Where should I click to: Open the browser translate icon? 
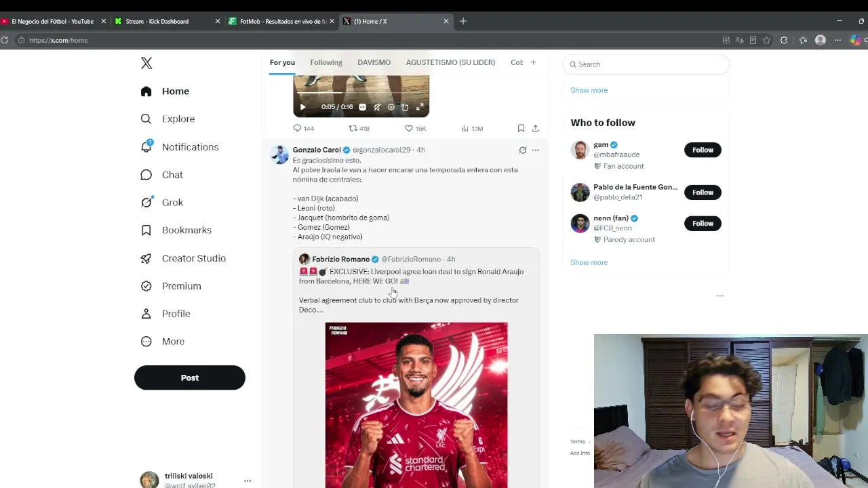[x=739, y=40]
